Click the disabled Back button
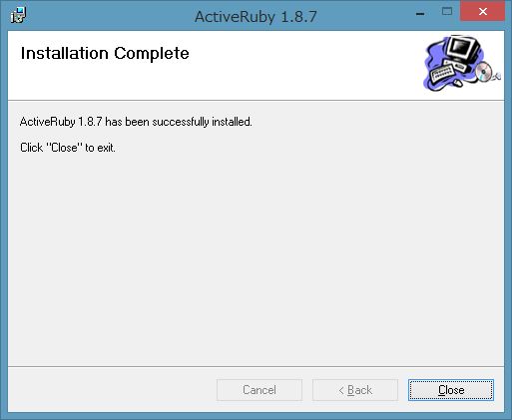The image size is (512, 420). click(355, 390)
